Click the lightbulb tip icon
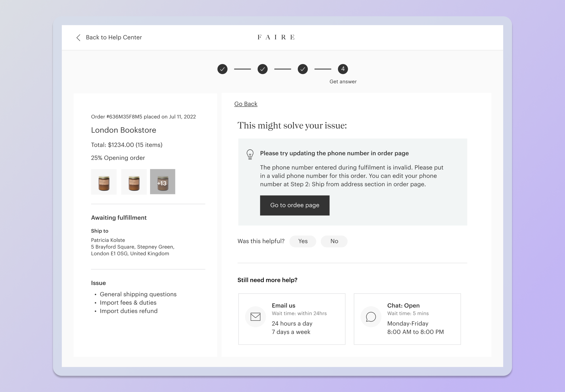Screen dimensions: 565x392 coord(250,154)
